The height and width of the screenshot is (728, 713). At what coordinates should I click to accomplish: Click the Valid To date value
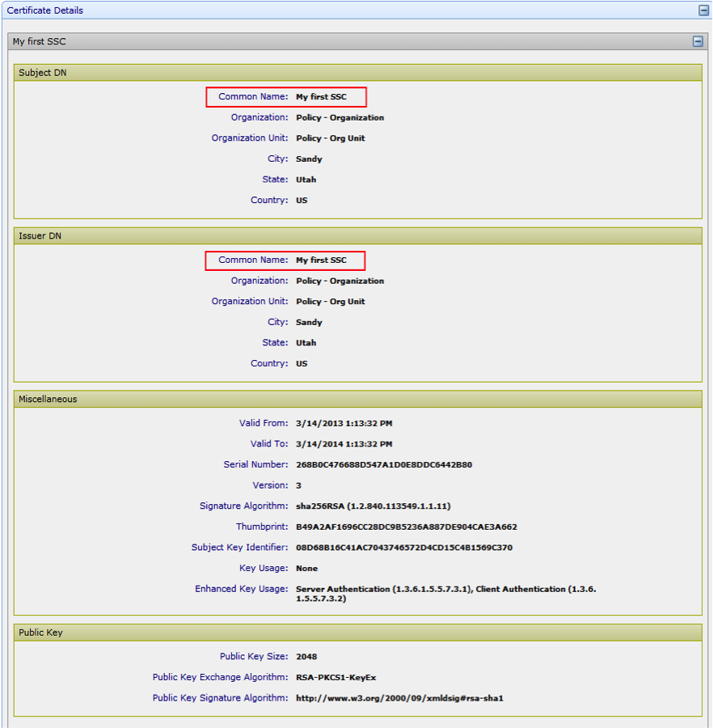[344, 444]
